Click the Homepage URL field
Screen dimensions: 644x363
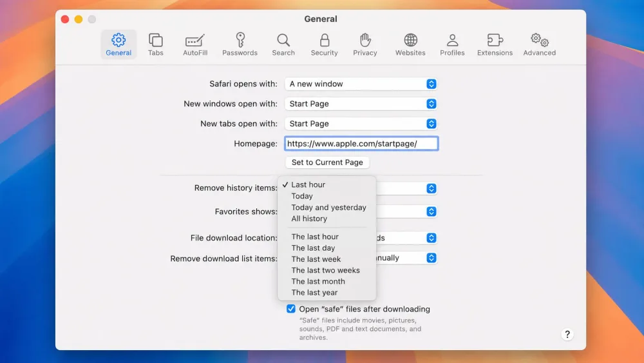(x=361, y=144)
